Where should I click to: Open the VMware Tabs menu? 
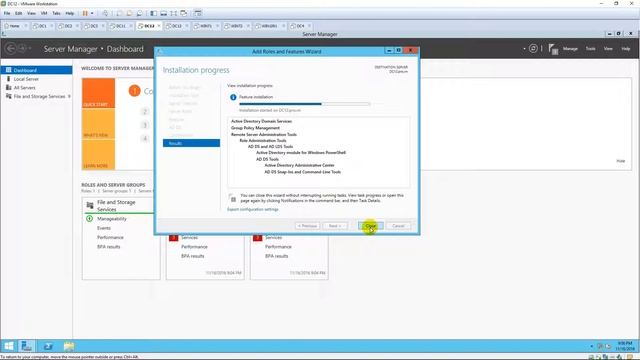tap(56, 13)
